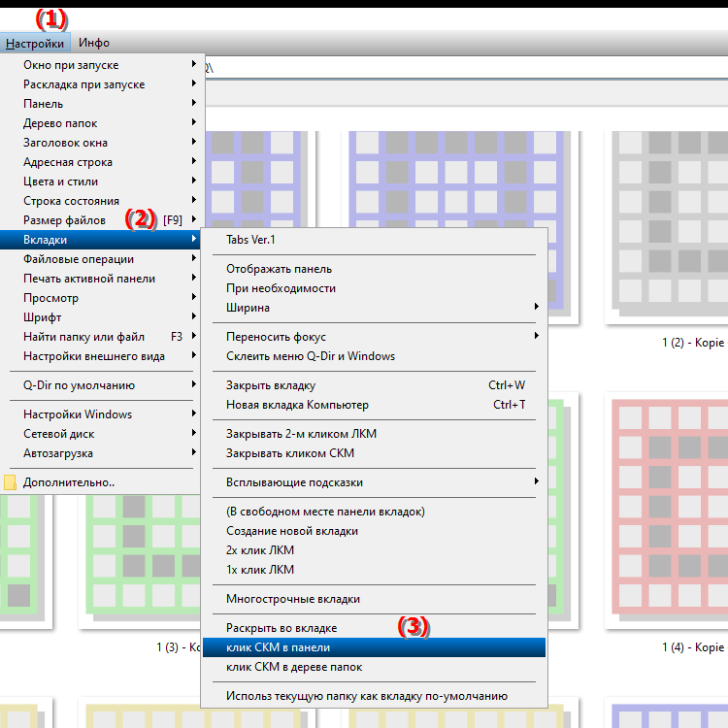728x728 pixels.
Task: Click the Дополнительно.. folder icon
Action: tap(10, 482)
